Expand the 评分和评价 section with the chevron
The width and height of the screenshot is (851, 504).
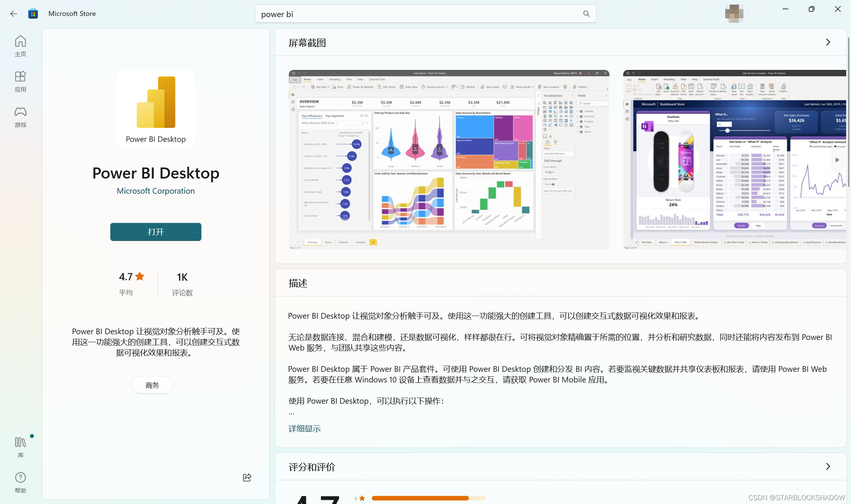pyautogui.click(x=828, y=466)
